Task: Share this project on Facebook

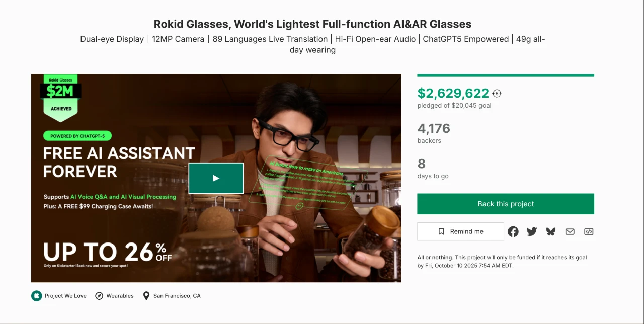Action: [x=513, y=231]
